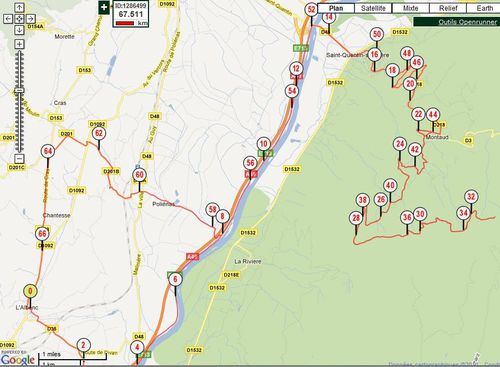Image resolution: width=500 pixels, height=367 pixels.
Task: Click the Montaud town label
Action: pos(437,137)
